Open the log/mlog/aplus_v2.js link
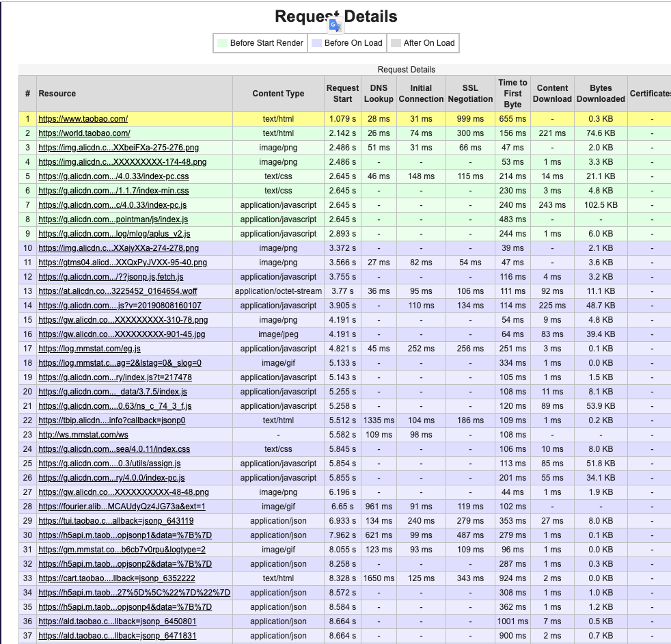Viewport: 671px width, 644px height. point(114,234)
